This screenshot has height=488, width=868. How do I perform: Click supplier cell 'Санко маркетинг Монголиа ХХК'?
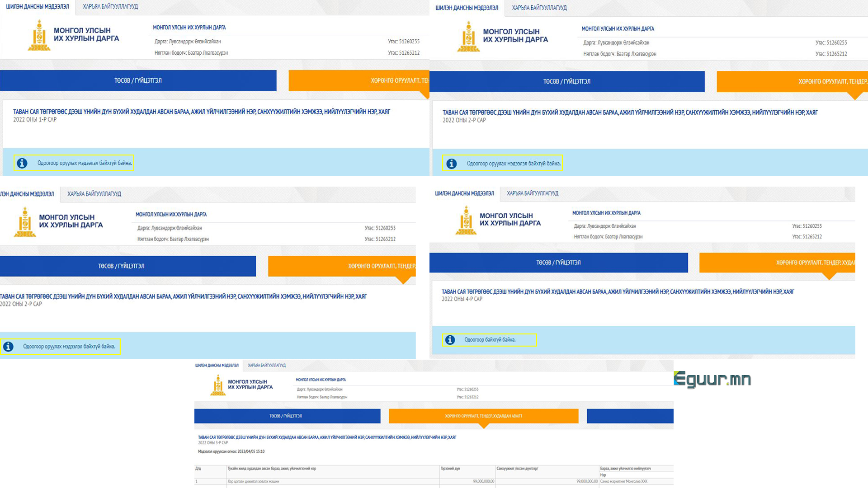pyautogui.click(x=623, y=482)
